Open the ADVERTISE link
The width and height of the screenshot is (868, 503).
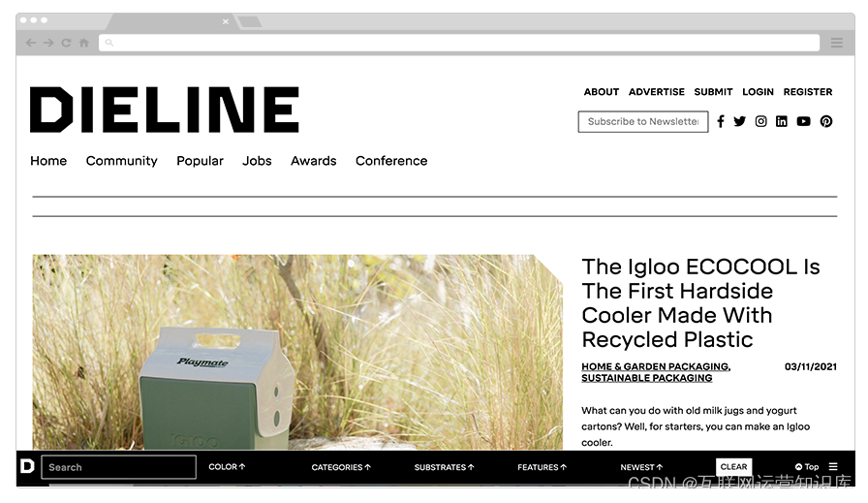click(657, 92)
